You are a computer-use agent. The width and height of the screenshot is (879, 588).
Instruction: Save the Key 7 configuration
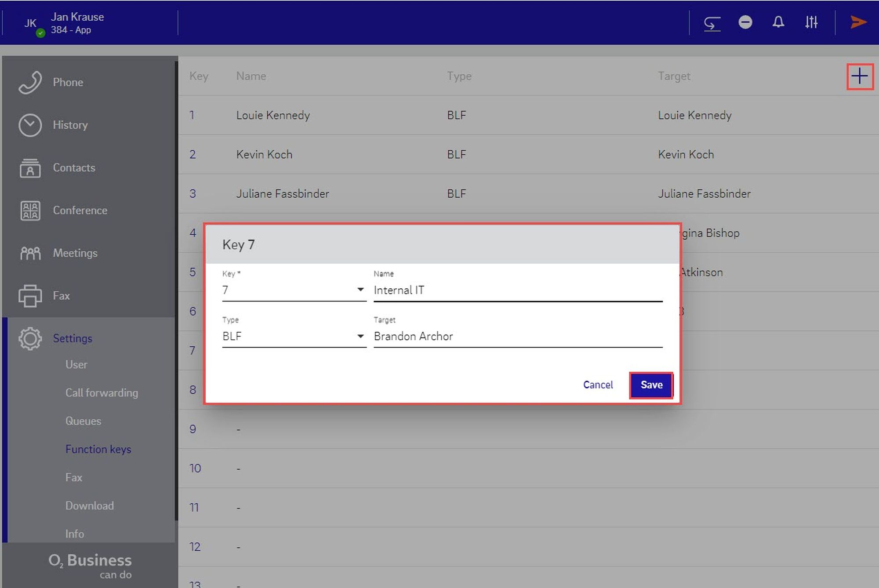pos(651,385)
